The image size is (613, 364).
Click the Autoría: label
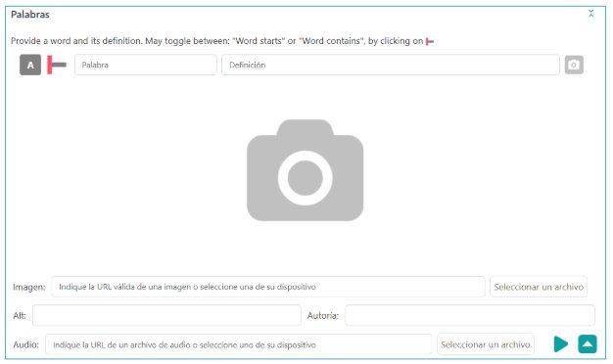323,316
